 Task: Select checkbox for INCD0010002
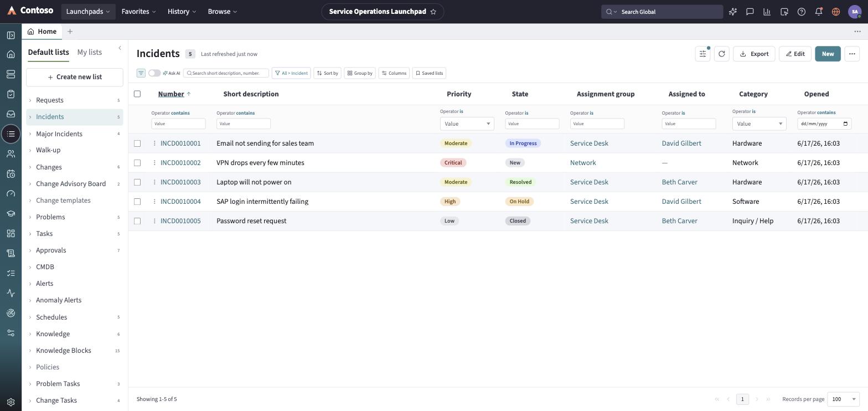(137, 163)
